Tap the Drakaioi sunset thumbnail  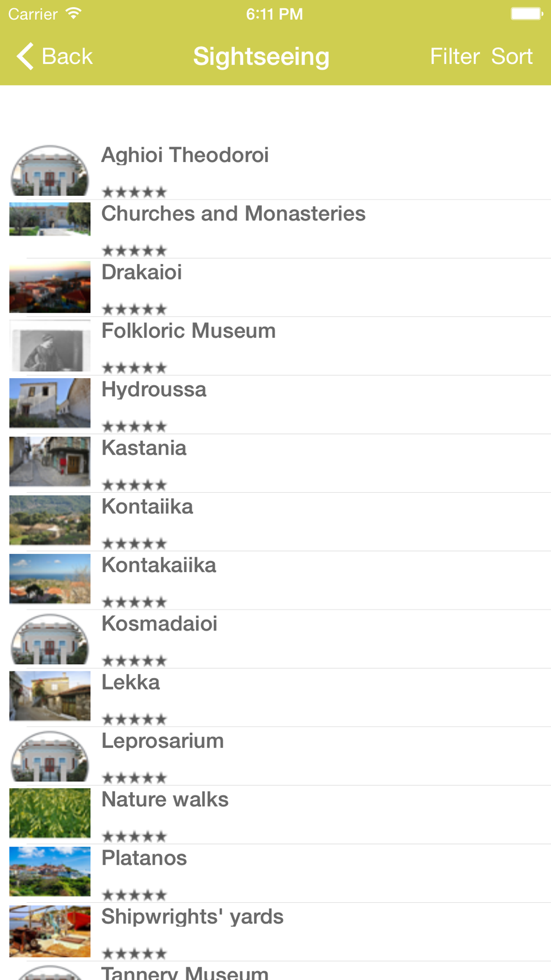pos(50,287)
